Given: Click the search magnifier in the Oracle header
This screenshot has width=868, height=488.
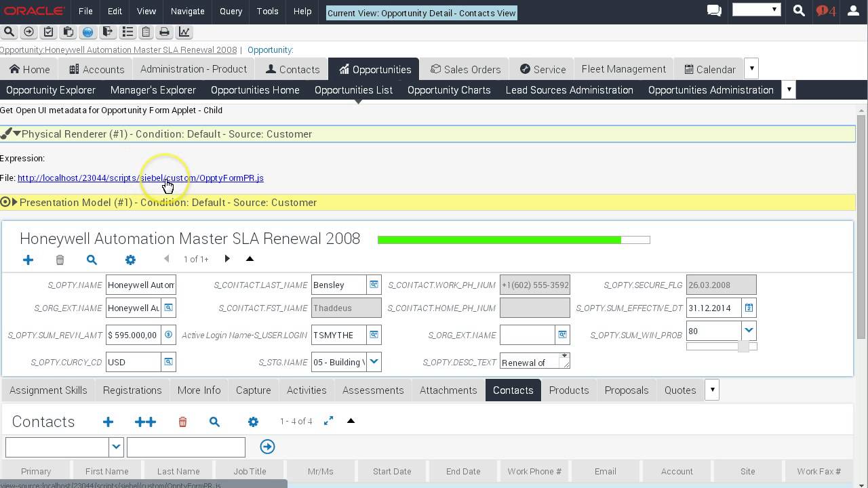Looking at the screenshot, I should (799, 10).
